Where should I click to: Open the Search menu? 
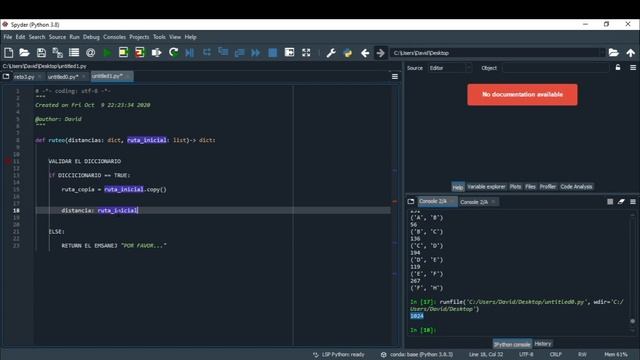click(x=37, y=37)
